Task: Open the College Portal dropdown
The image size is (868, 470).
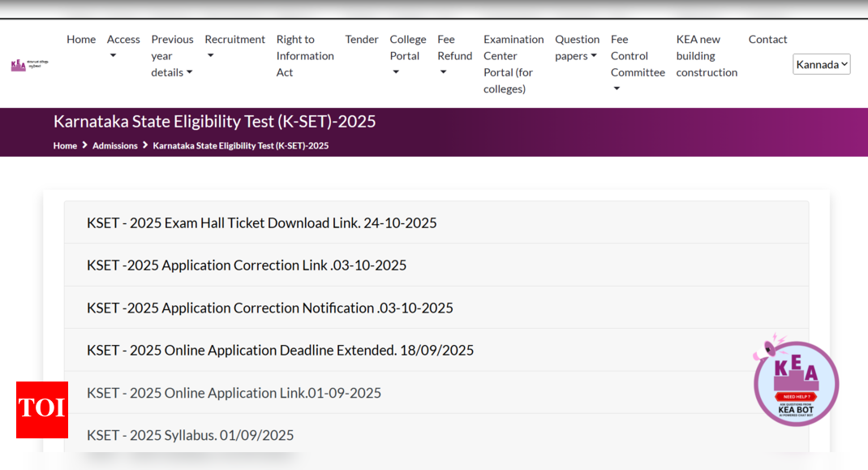Action: tap(407, 55)
